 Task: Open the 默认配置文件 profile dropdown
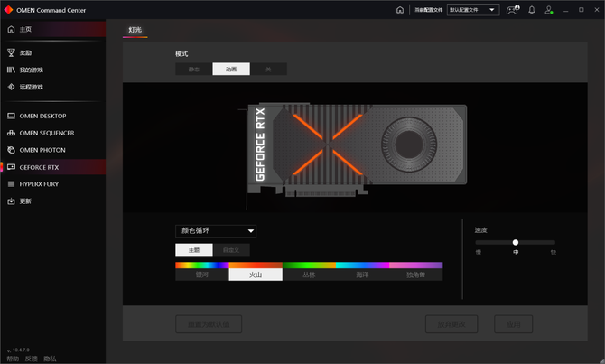473,10
